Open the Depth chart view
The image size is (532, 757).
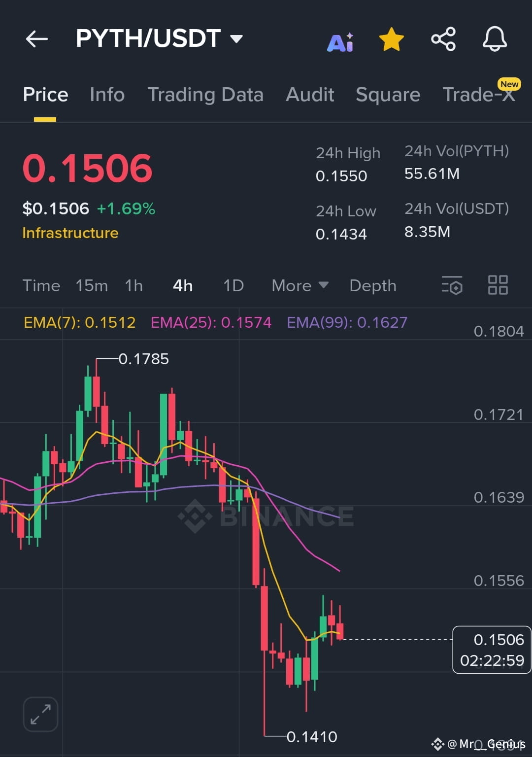pyautogui.click(x=373, y=286)
